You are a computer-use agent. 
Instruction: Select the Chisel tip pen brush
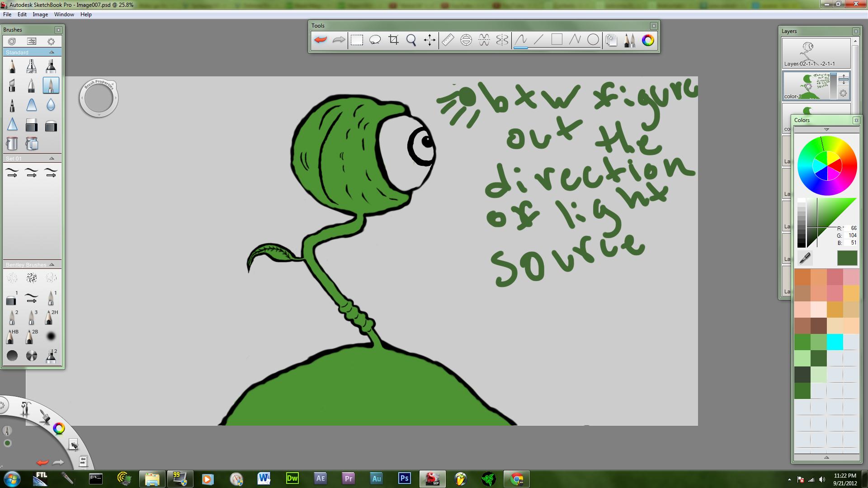click(12, 85)
